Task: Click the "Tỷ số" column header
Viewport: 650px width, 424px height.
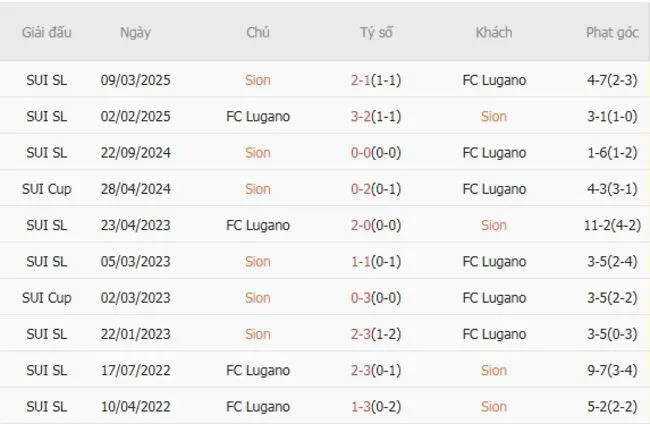Action: point(376,32)
